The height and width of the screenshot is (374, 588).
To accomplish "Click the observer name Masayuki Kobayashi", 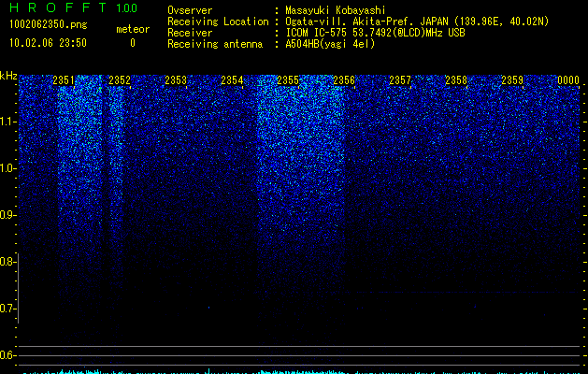I will point(336,10).
